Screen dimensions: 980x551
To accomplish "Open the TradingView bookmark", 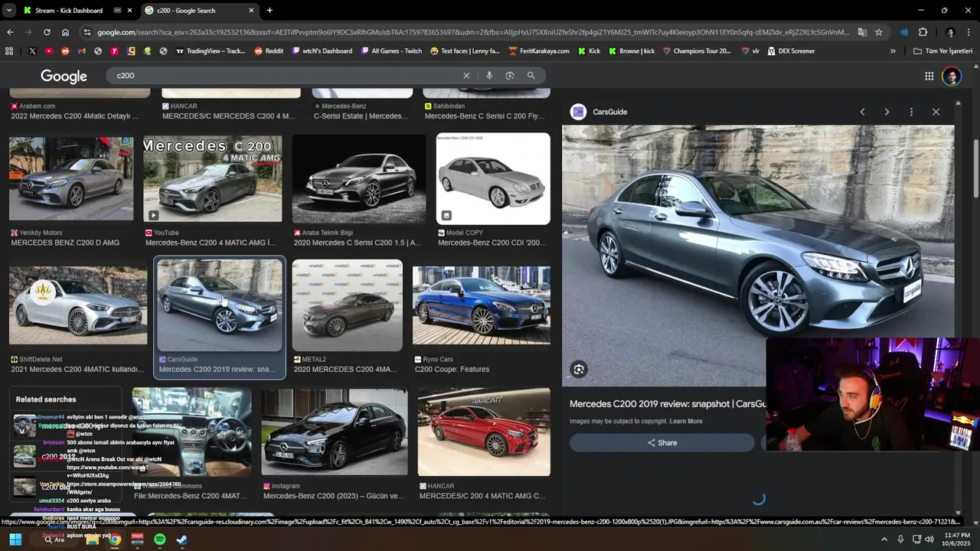I will [x=211, y=51].
